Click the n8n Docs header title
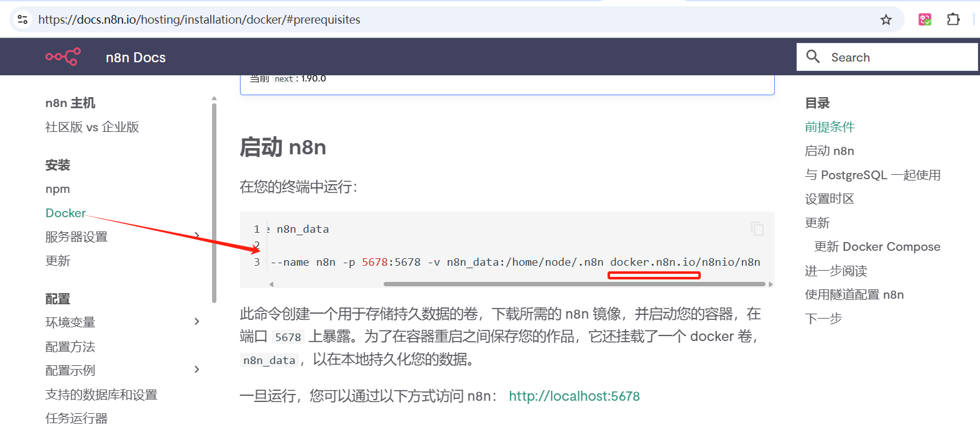Viewport: 980px width, 430px height. (136, 57)
